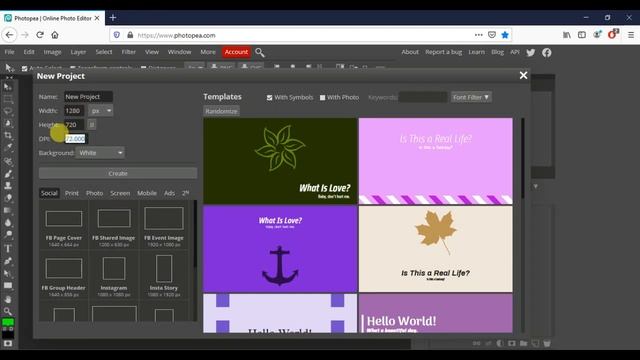Image resolution: width=640 pixels, height=360 pixels.
Task: Open the Blog link
Action: click(498, 52)
